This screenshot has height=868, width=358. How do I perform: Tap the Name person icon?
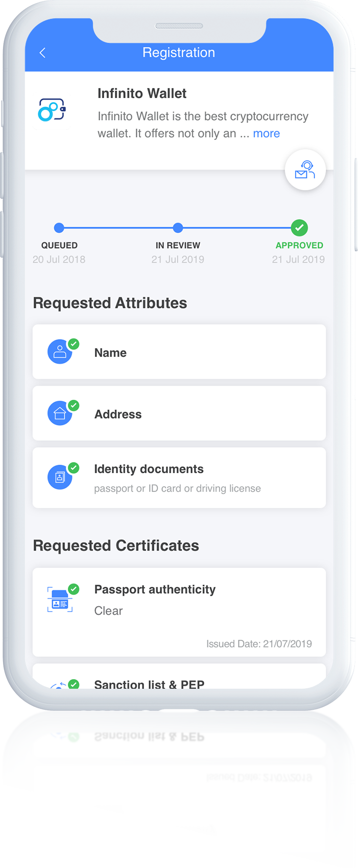pos(60,352)
